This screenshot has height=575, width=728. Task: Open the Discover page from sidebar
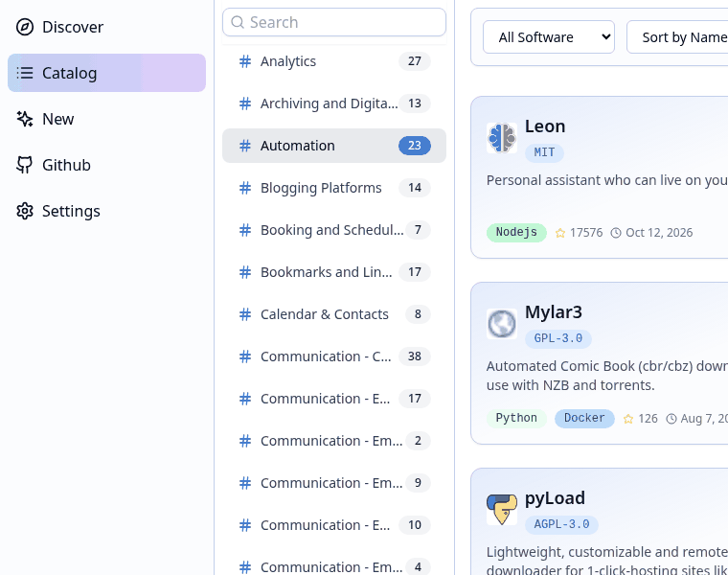pos(106,27)
